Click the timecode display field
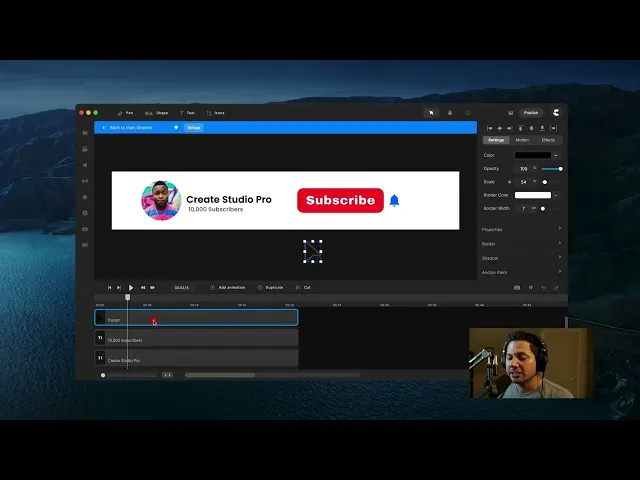Screen dimensions: 640x480 182,288
